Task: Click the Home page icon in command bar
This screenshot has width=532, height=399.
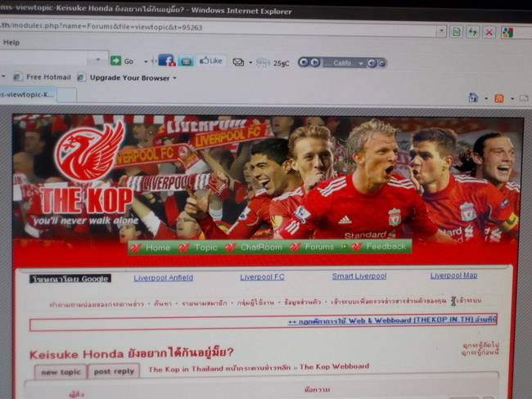Action: [x=473, y=98]
